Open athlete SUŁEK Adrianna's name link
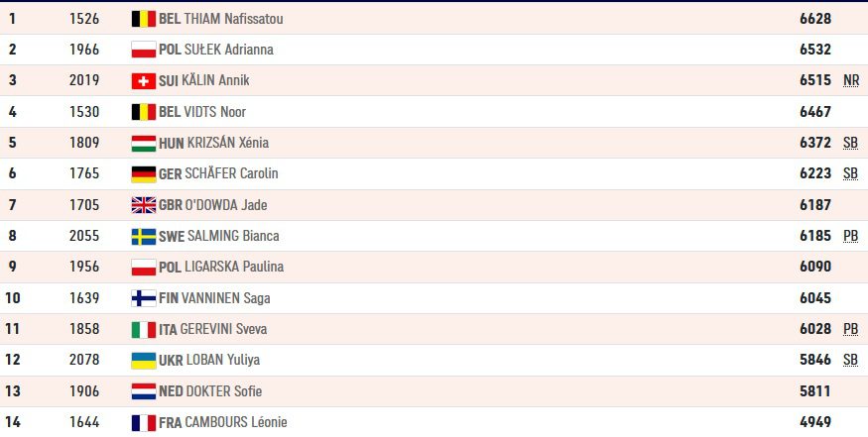 click(228, 50)
